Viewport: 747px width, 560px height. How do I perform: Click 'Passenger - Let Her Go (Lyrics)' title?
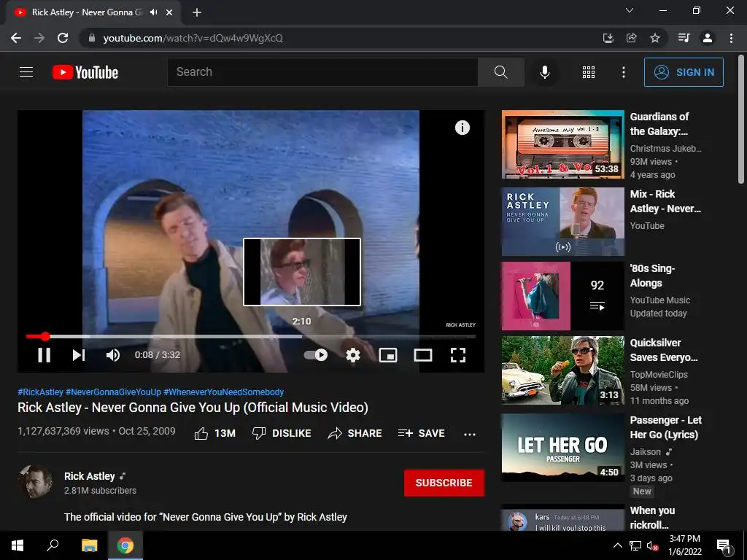[665, 427]
